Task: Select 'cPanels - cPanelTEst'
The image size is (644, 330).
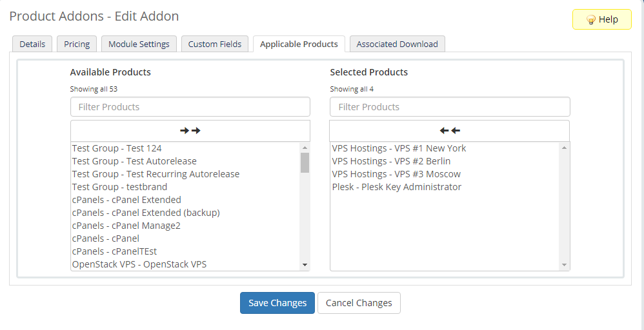Action: (x=186, y=251)
